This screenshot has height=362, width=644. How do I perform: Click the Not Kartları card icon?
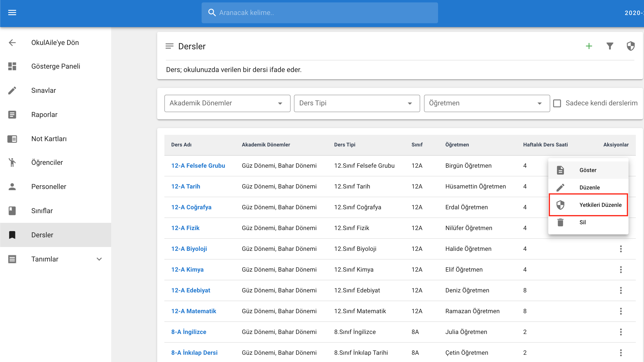click(12, 139)
